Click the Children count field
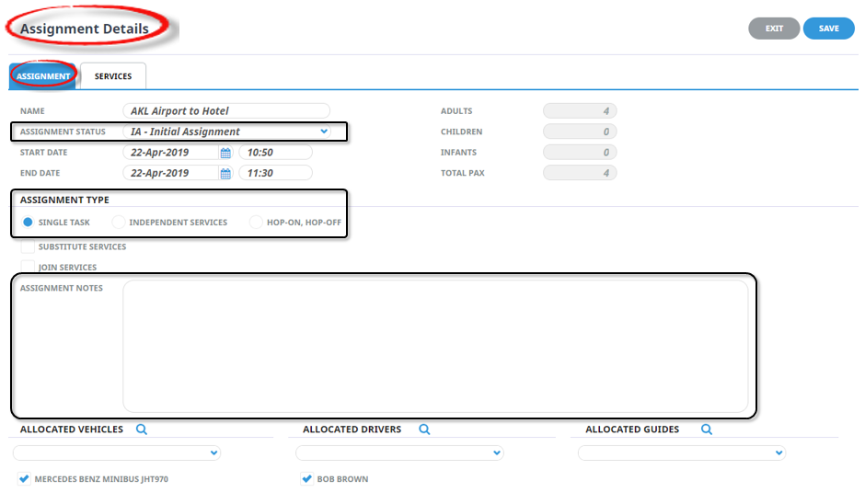The image size is (865, 504). pos(580,132)
